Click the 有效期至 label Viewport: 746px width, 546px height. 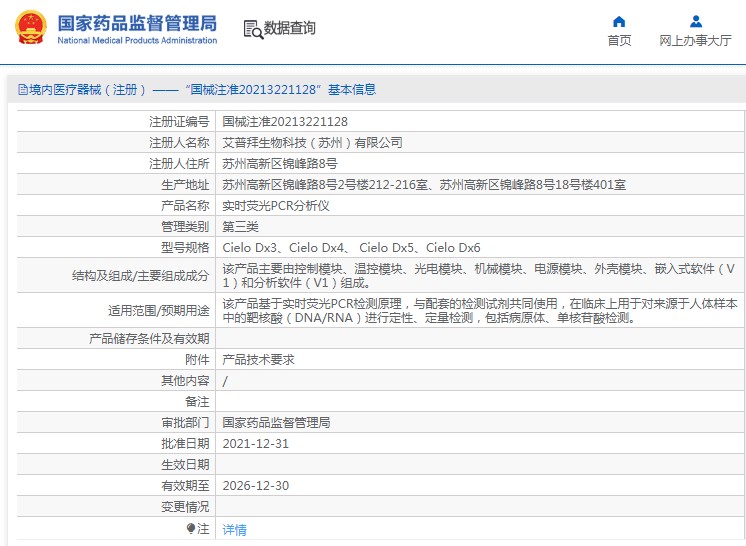coord(185,485)
